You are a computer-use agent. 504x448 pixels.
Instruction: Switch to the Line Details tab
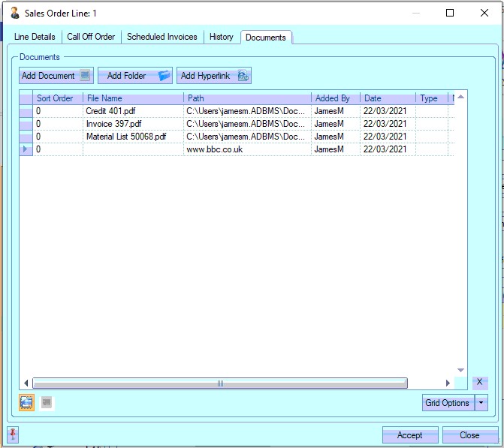(x=35, y=37)
